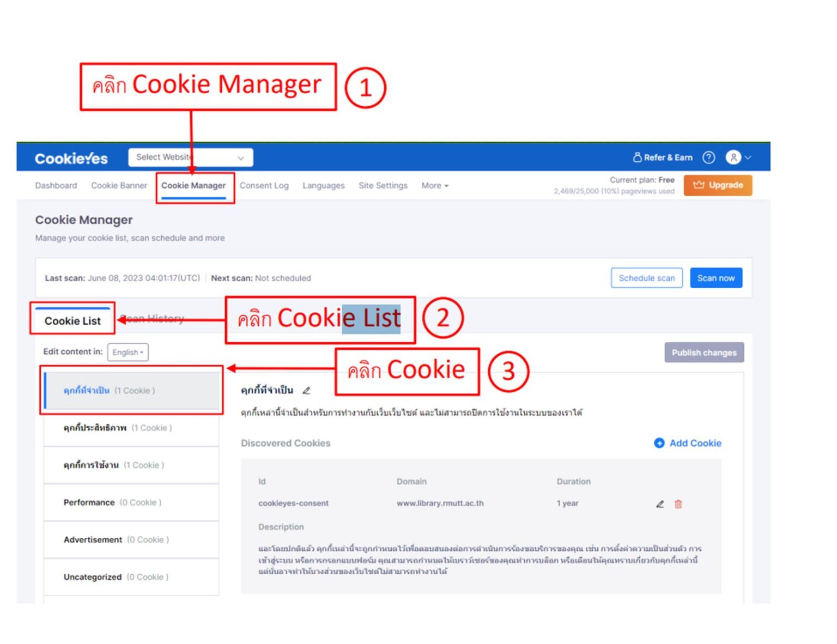837x644 pixels.
Task: Open the user account avatar menu
Action: pyautogui.click(x=738, y=157)
